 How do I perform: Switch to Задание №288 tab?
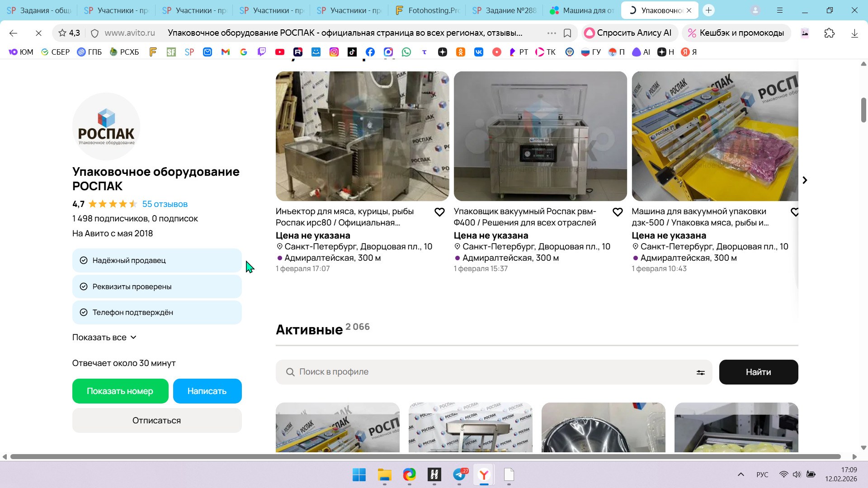(x=504, y=10)
